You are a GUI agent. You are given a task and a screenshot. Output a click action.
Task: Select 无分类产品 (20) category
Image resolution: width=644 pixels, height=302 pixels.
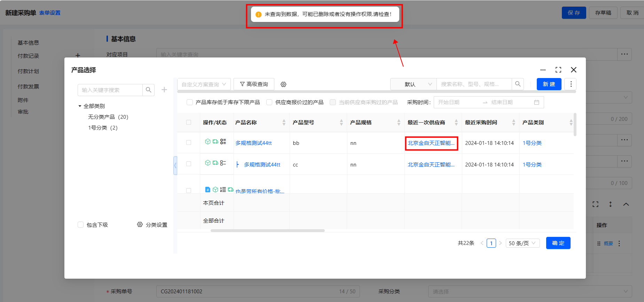point(108,117)
